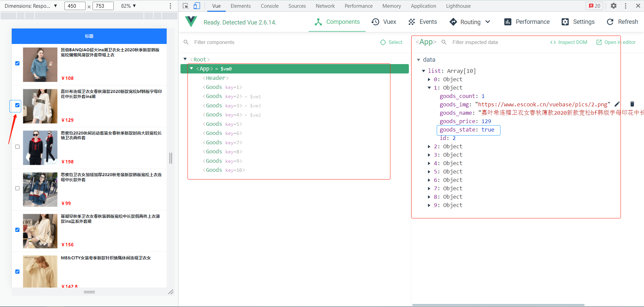Image resolution: width=644 pixels, height=307 pixels.
Task: Open the Dimensions Responsive dropdown
Action: pyautogui.click(x=31, y=6)
